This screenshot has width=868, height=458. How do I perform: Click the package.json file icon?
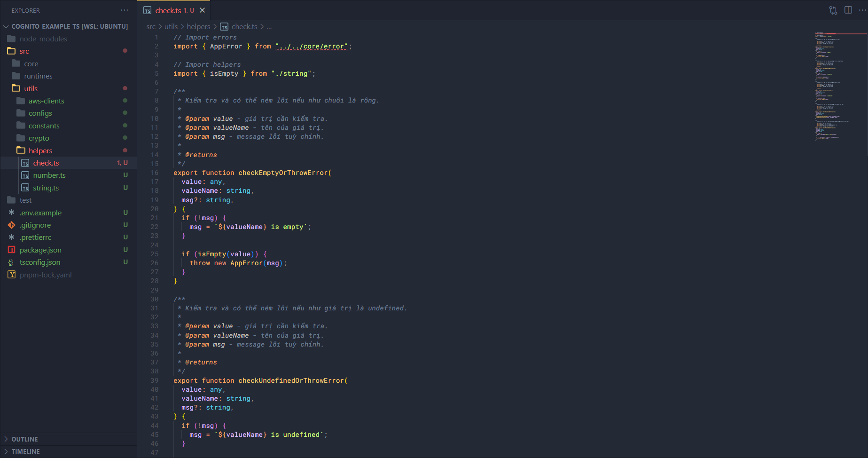(x=12, y=250)
